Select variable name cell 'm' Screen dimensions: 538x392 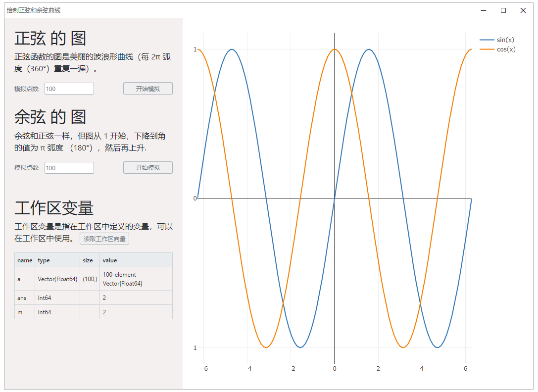coord(25,312)
